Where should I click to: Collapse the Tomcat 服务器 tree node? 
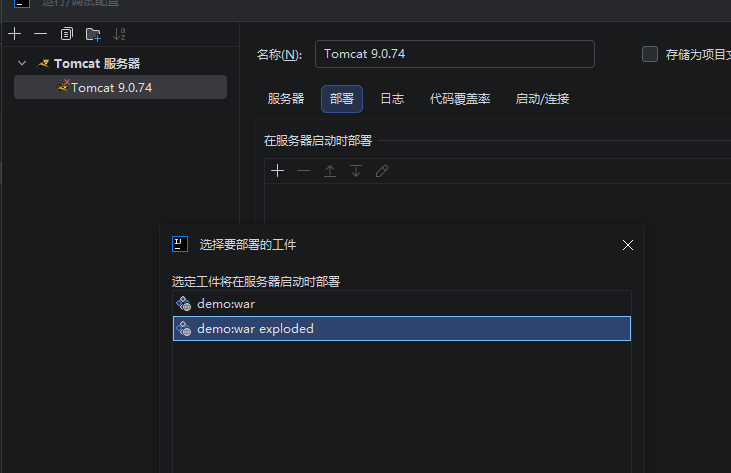coord(22,63)
